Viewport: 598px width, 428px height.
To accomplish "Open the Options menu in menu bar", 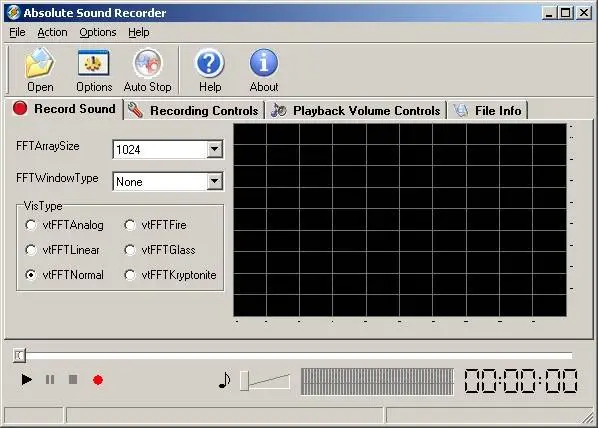I will pos(98,32).
